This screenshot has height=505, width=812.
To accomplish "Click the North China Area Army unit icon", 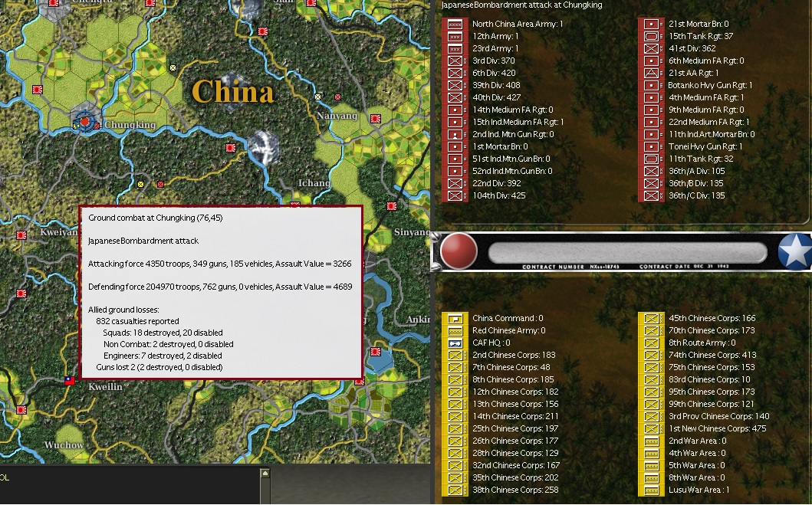I will [455, 24].
